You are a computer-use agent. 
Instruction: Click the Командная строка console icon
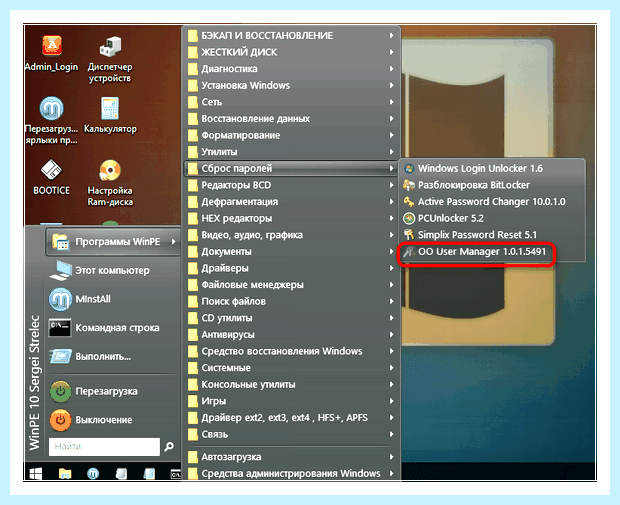[60, 328]
